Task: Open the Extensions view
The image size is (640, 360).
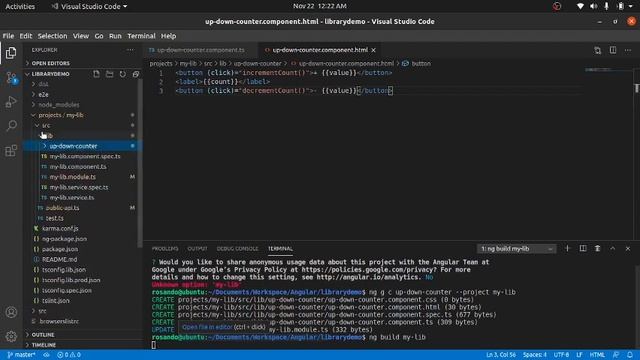Action: (x=11, y=151)
